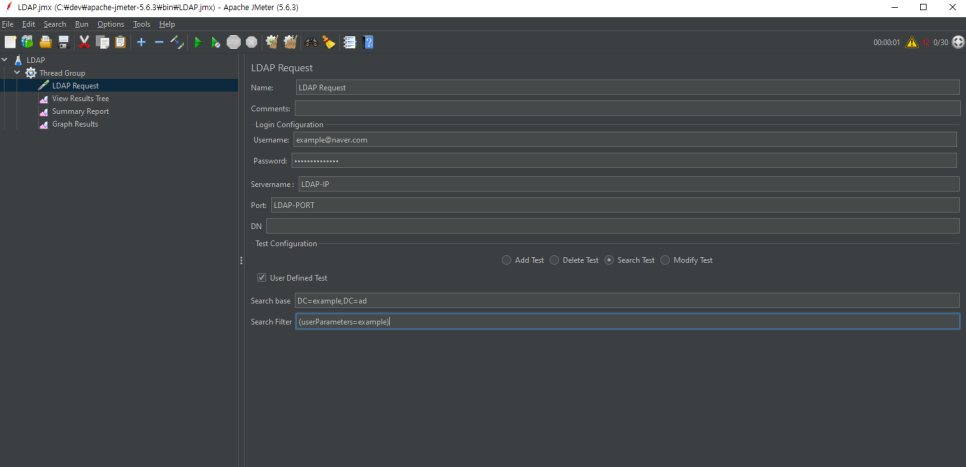Screen dimensions: 966x467
Task: Click the Help question mark icon
Action: click(x=368, y=42)
